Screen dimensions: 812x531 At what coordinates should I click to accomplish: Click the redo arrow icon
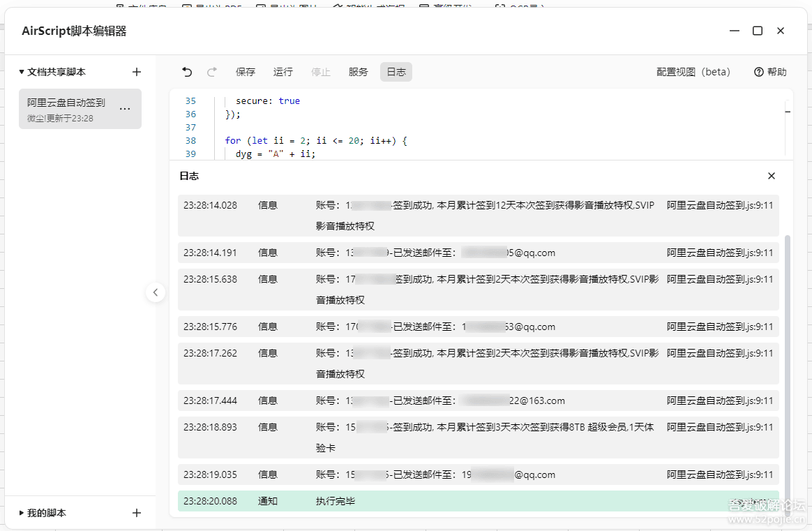pyautogui.click(x=212, y=72)
